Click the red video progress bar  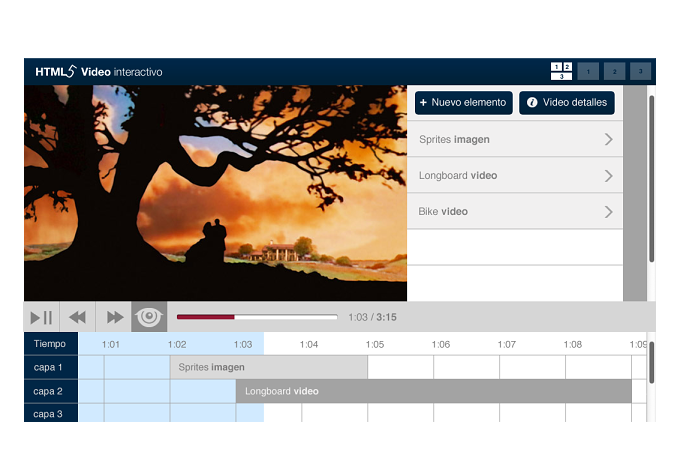pyautogui.click(x=257, y=317)
